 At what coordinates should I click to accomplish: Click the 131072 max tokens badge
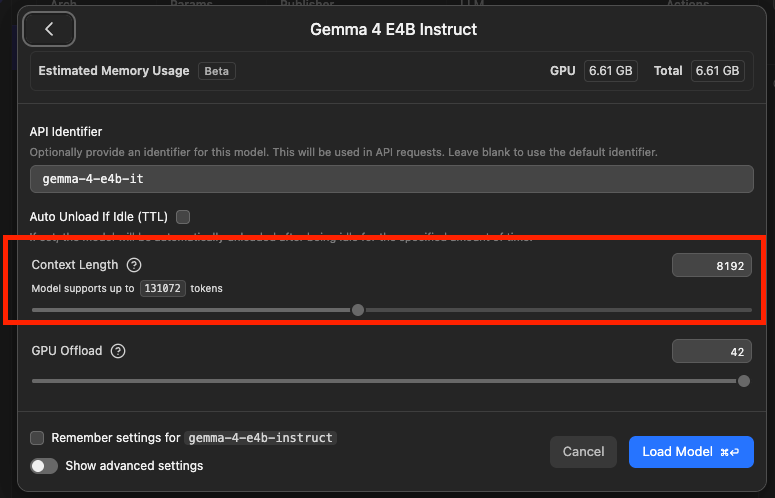(163, 289)
